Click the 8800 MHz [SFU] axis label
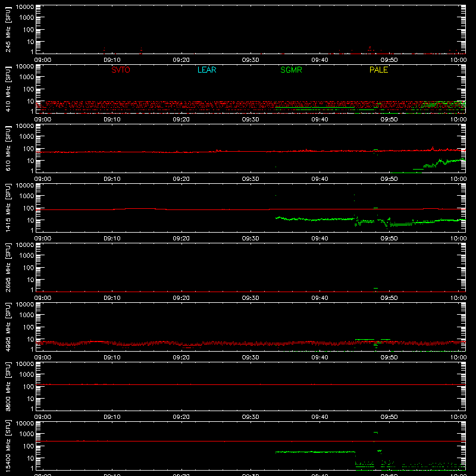 click(8, 387)
